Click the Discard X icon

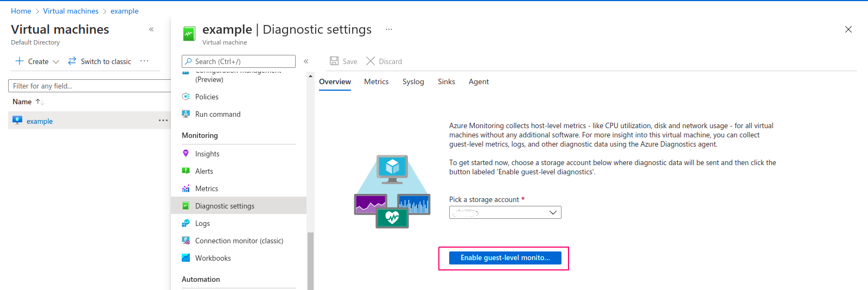tap(371, 61)
